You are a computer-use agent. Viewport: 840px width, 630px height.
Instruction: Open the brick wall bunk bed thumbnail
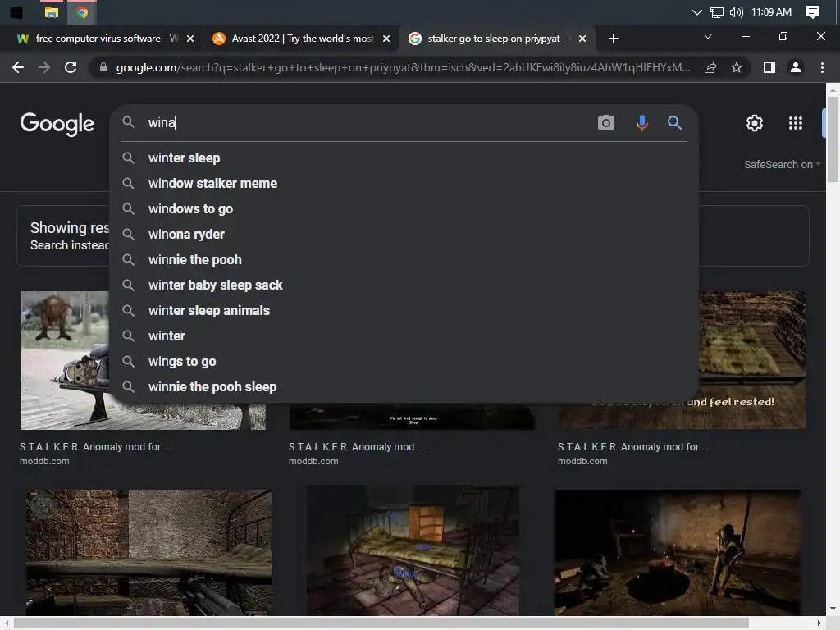(x=149, y=552)
